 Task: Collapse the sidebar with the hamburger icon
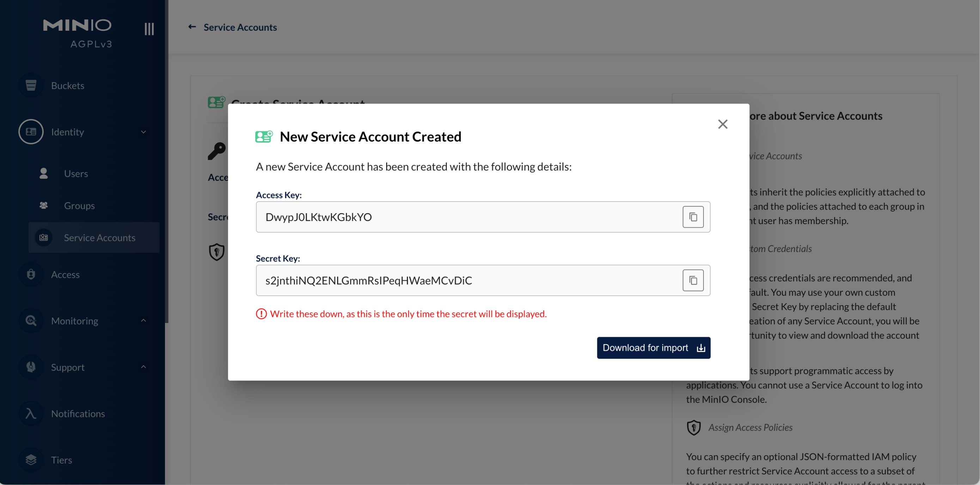pyautogui.click(x=149, y=29)
